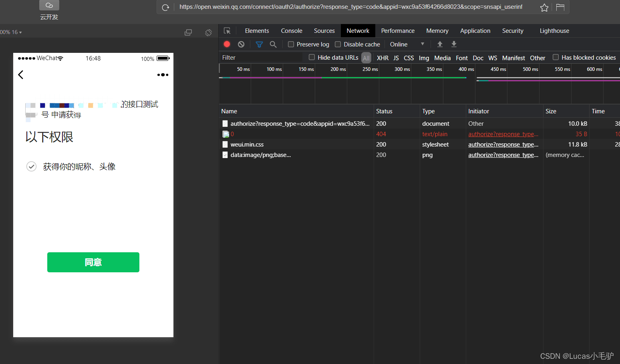Screen dimensions: 620x364
Task: Filter requests by JS
Action: (396, 58)
